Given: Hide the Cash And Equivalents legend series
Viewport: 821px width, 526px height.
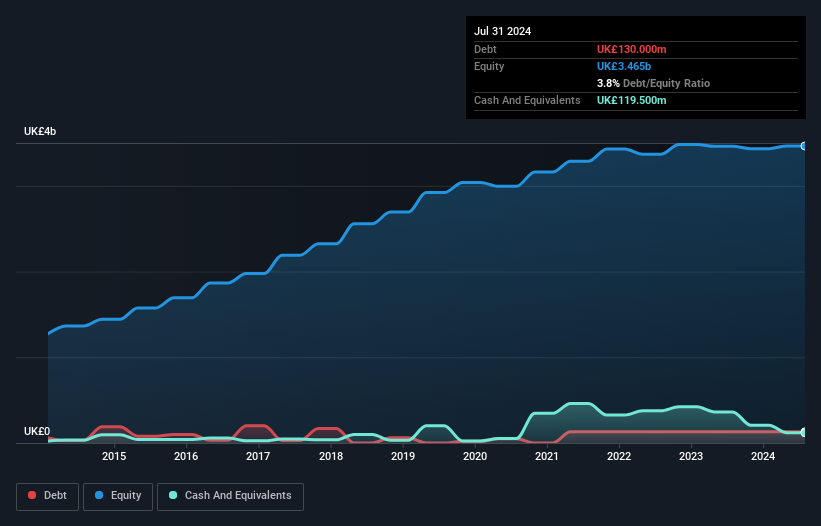Looking at the screenshot, I should click(229, 496).
